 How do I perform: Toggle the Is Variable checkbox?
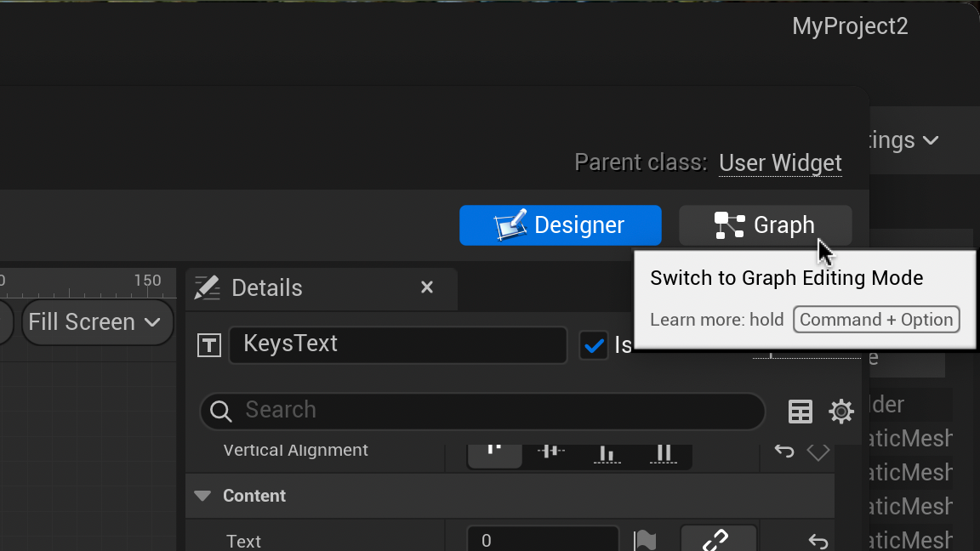593,345
